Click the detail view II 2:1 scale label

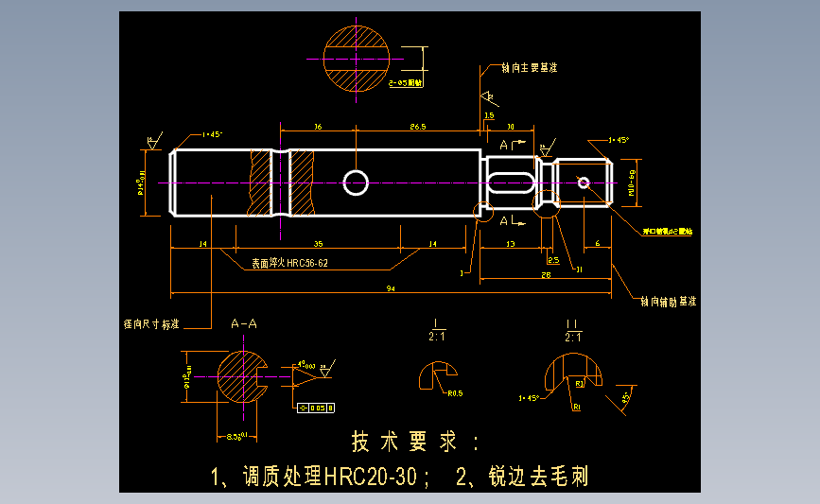pos(572,332)
